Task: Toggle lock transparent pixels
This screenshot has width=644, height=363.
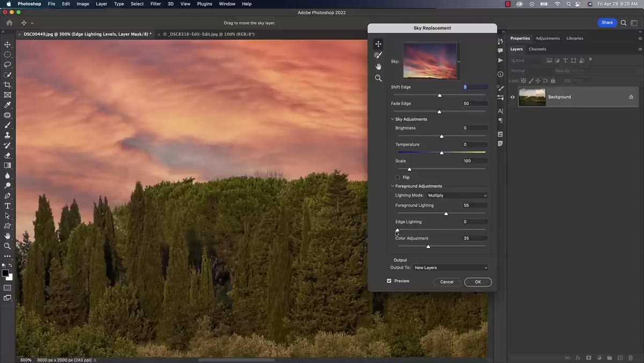Action: pyautogui.click(x=524, y=81)
